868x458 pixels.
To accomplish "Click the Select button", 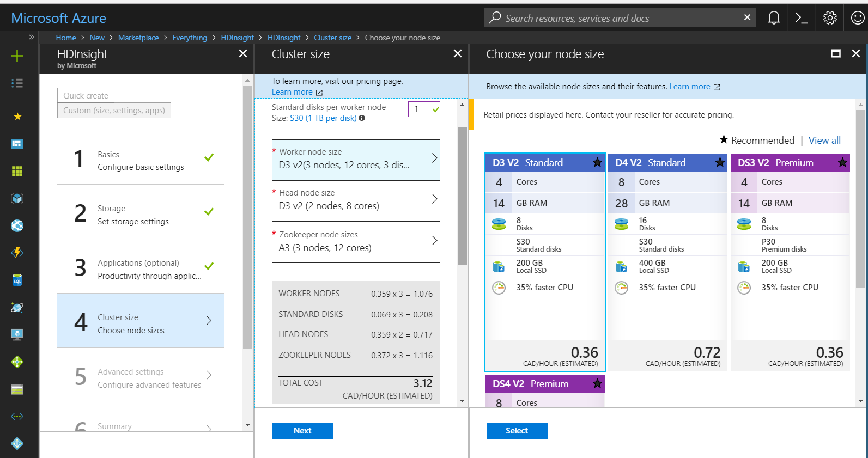I will click(517, 431).
